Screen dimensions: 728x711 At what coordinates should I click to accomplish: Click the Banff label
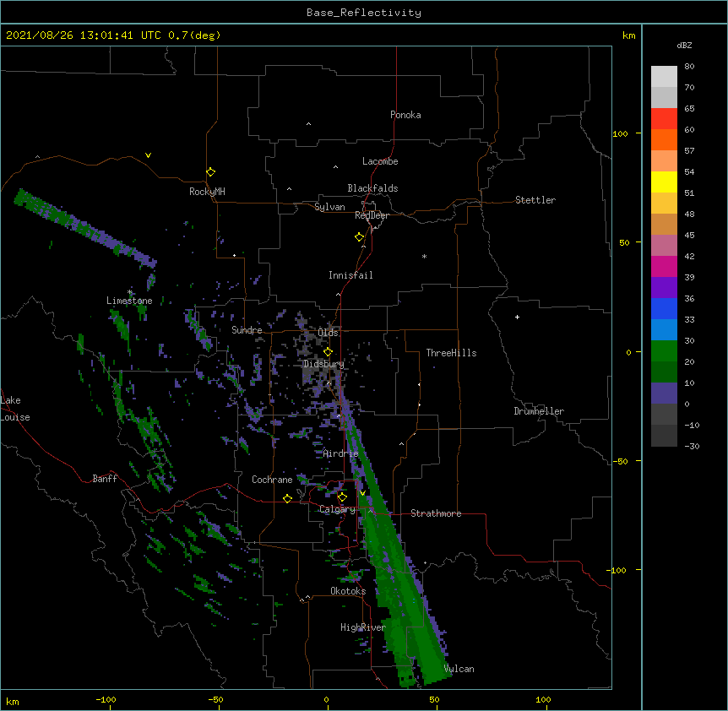(x=105, y=479)
